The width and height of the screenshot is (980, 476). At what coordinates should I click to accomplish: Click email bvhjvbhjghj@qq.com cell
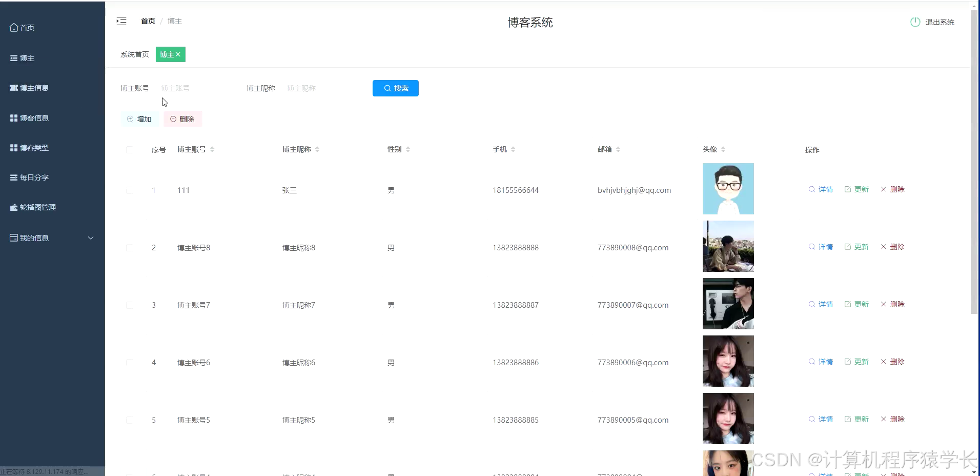634,190
